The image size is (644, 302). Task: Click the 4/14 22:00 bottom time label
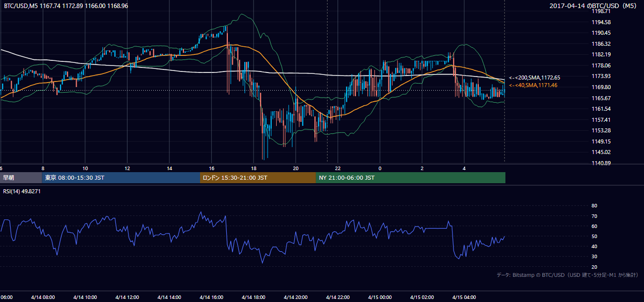pyautogui.click(x=338, y=297)
